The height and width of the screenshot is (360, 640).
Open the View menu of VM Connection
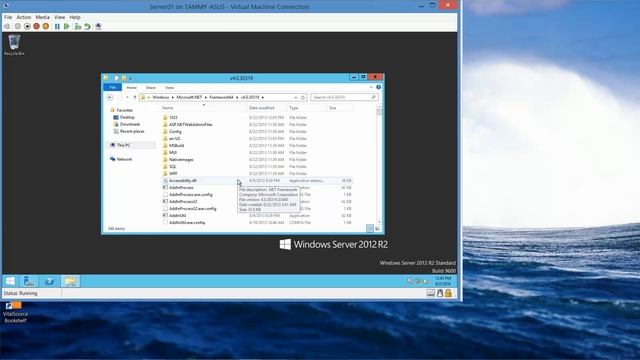click(x=60, y=17)
